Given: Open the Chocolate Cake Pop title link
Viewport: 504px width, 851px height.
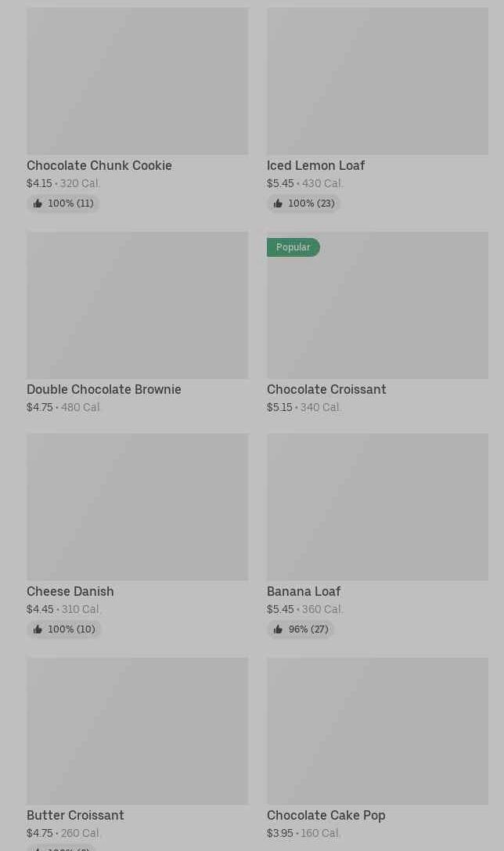Looking at the screenshot, I should pyautogui.click(x=326, y=815).
